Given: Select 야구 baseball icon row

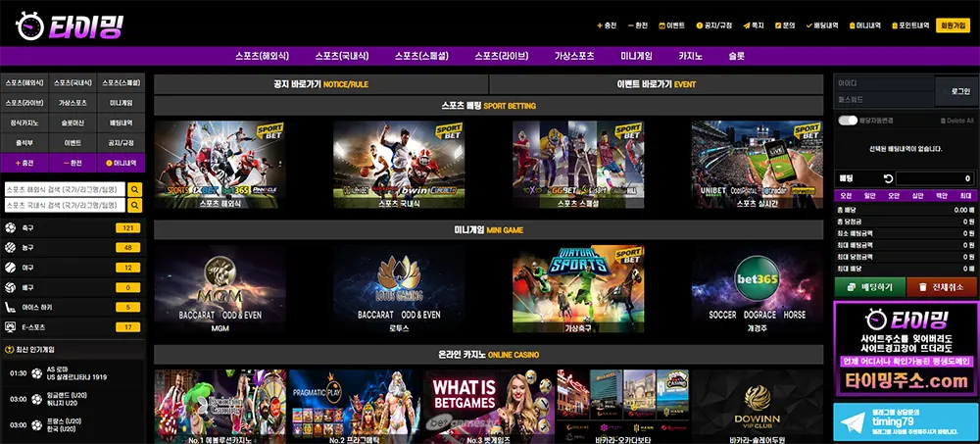Looking at the screenshot, I should pyautogui.click(x=73, y=268).
